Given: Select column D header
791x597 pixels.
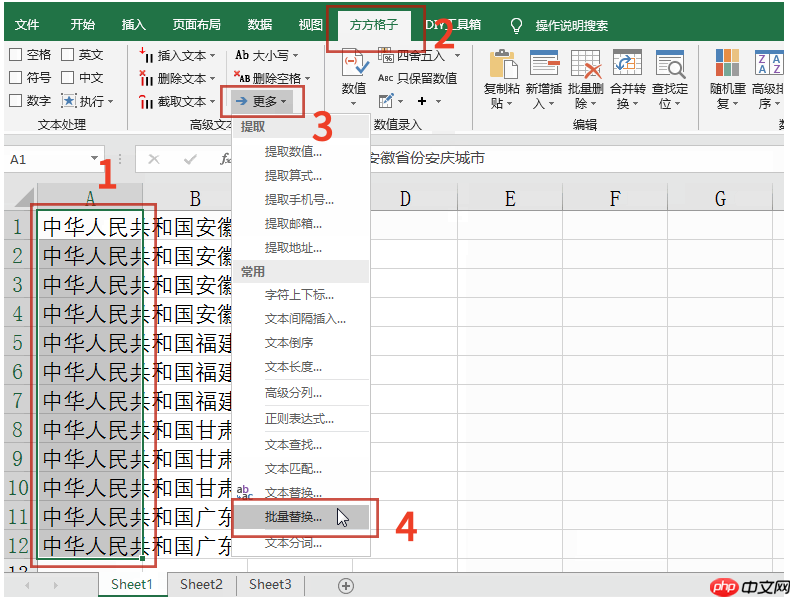Looking at the screenshot, I should click(x=405, y=198).
